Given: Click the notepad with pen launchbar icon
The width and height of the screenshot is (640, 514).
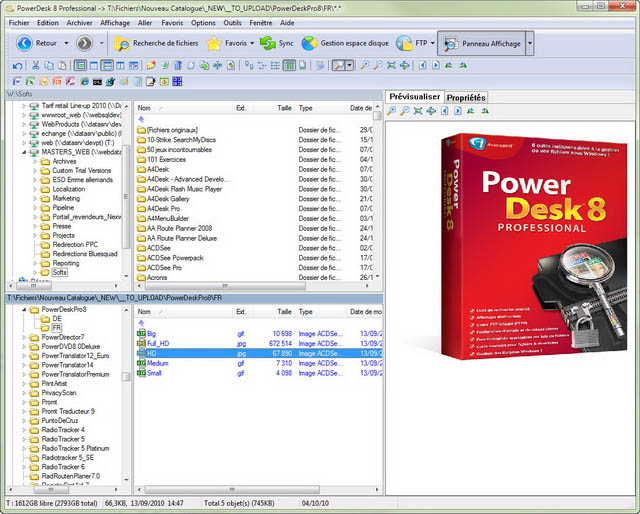Looking at the screenshot, I should (x=151, y=82).
